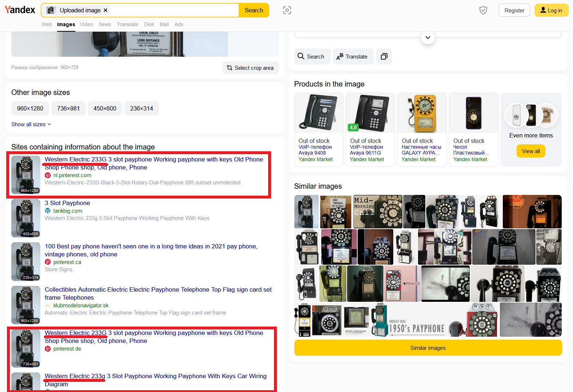Choose the 736×981 image size
The width and height of the screenshot is (573, 392).
(x=68, y=108)
